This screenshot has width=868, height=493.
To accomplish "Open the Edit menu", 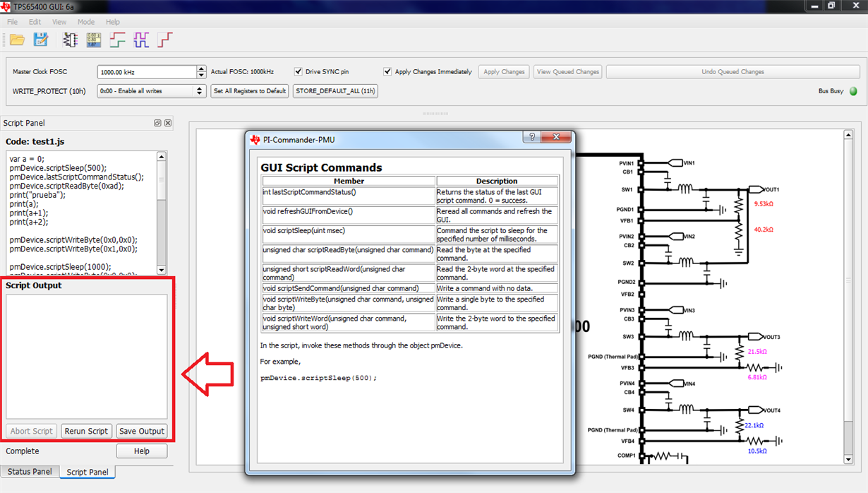I will click(x=35, y=22).
